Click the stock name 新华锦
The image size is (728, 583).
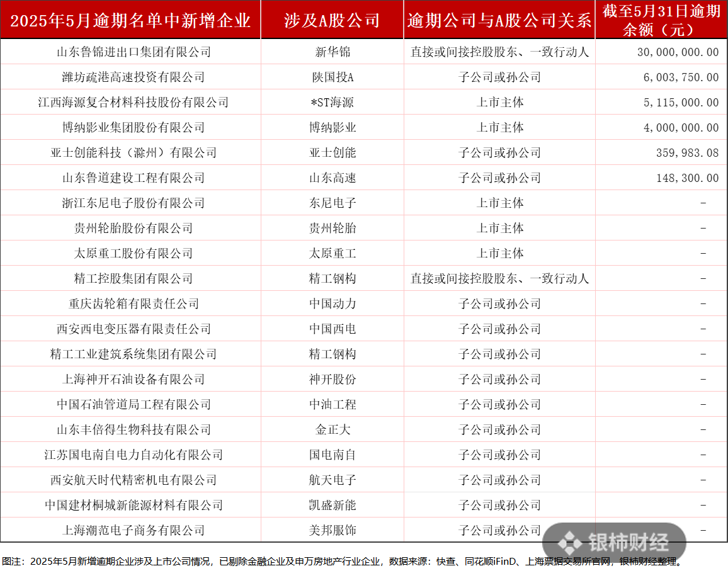(x=332, y=52)
